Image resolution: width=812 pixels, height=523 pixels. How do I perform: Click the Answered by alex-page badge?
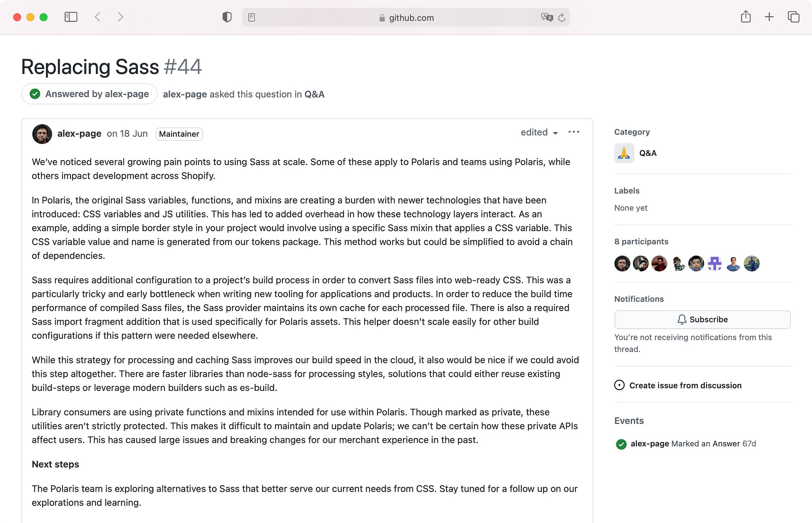(89, 94)
